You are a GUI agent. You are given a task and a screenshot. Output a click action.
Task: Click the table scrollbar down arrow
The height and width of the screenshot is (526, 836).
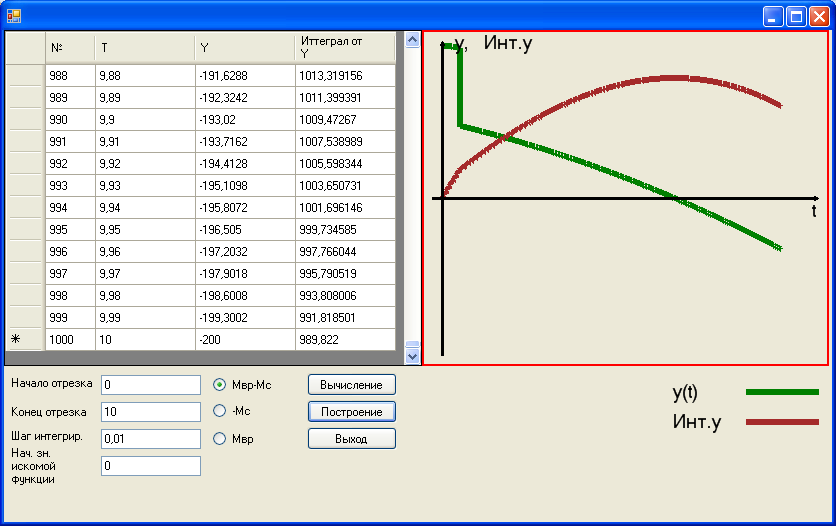click(x=412, y=357)
